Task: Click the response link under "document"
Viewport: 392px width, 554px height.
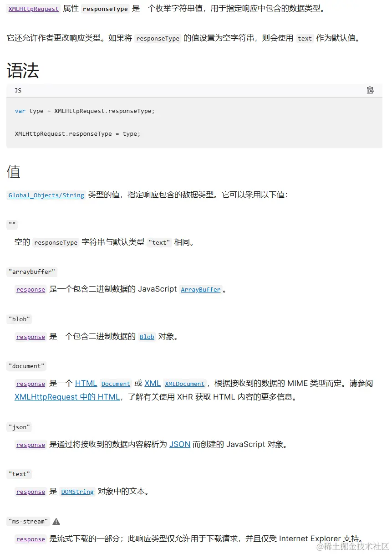Action: (31, 384)
